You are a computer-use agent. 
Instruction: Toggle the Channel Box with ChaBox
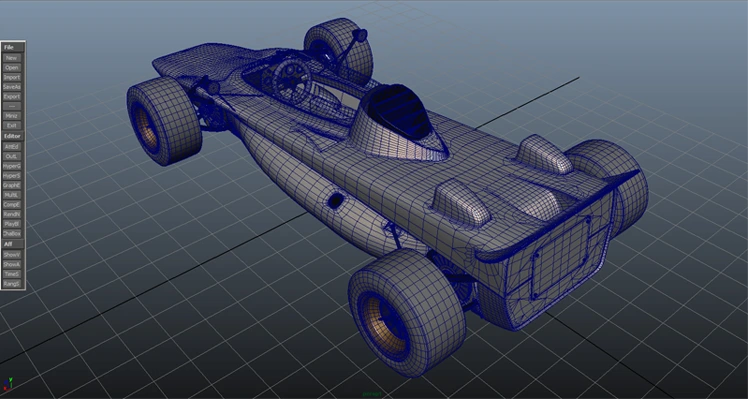[11, 233]
